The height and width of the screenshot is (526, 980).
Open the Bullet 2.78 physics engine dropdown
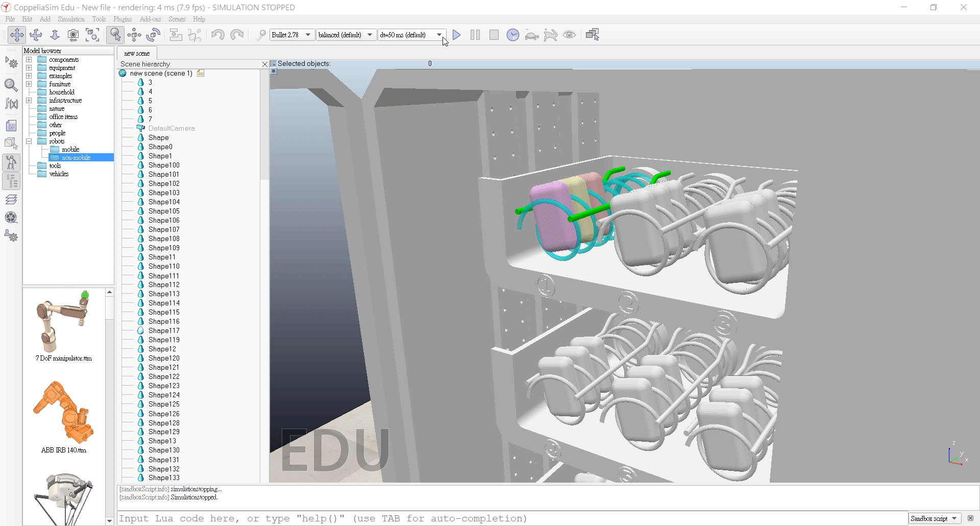(291, 35)
